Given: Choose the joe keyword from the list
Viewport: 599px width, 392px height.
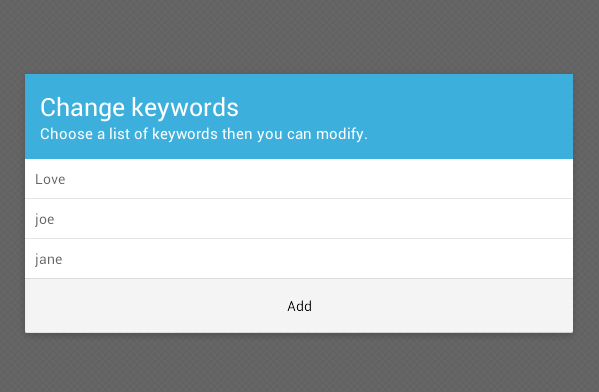Looking at the screenshot, I should coord(299,219).
